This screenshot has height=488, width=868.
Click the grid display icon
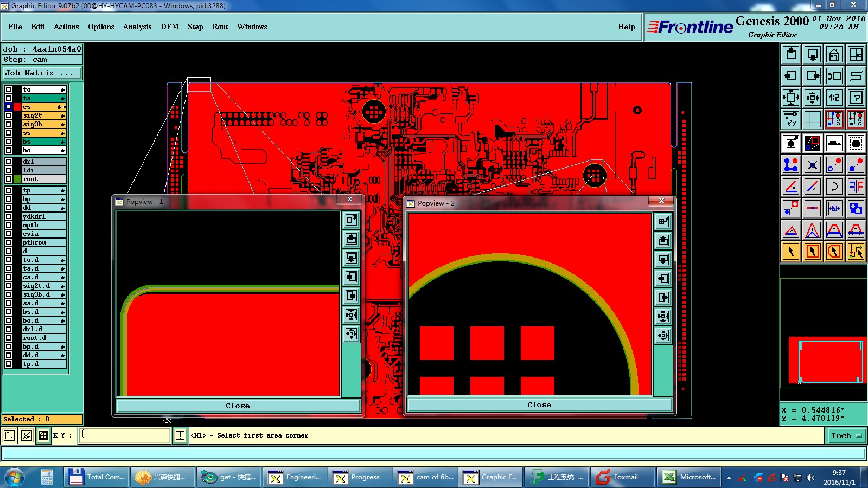812,119
